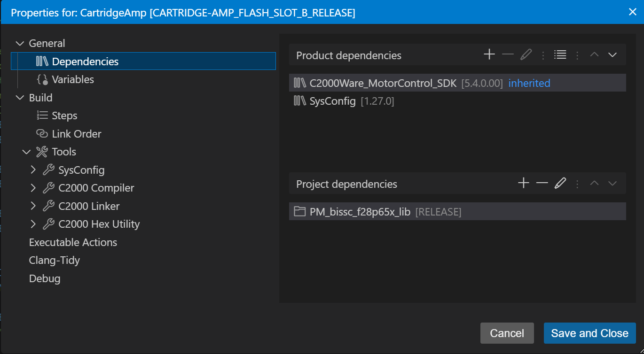The image size is (644, 354).
Task: Open C2000 Hex Utility settings
Action: pyautogui.click(x=99, y=224)
